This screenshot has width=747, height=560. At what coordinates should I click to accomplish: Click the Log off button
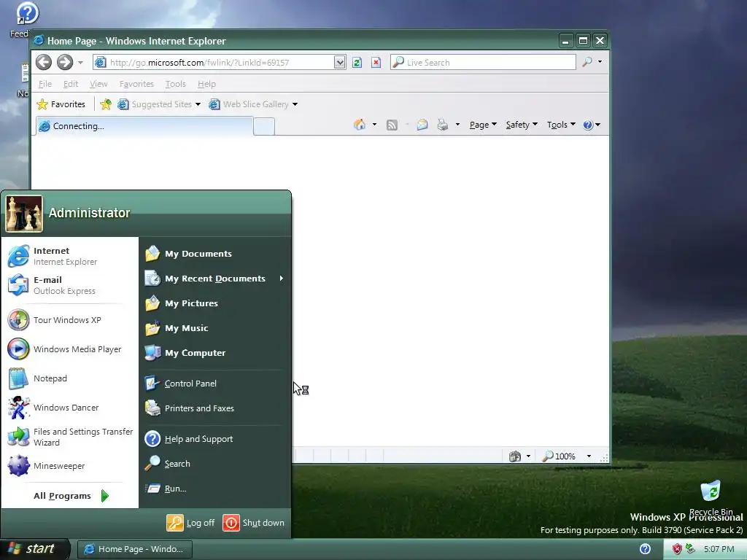pyautogui.click(x=190, y=523)
